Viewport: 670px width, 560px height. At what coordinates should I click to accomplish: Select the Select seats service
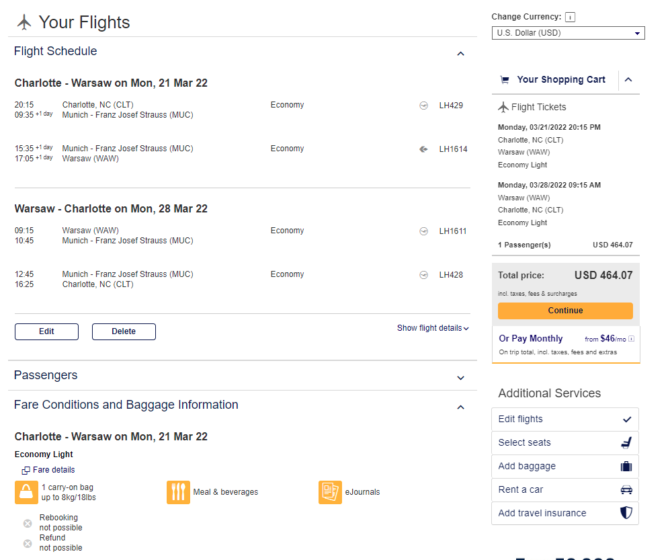[565, 443]
